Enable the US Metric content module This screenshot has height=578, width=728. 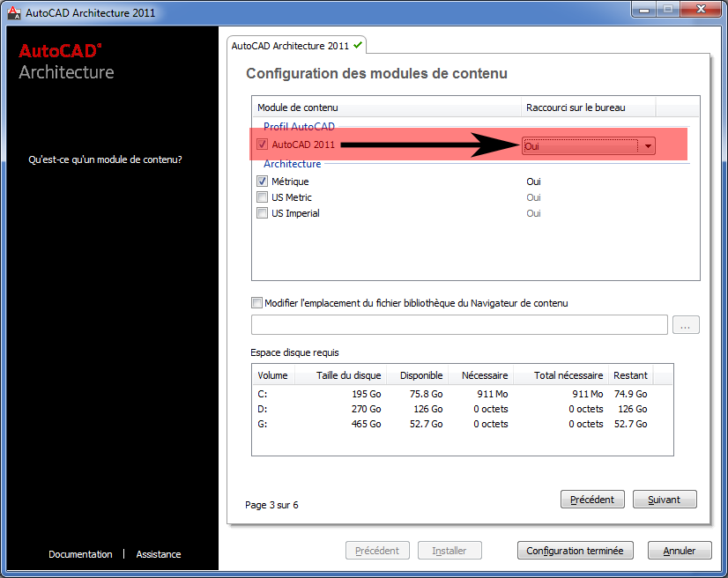tap(262, 197)
